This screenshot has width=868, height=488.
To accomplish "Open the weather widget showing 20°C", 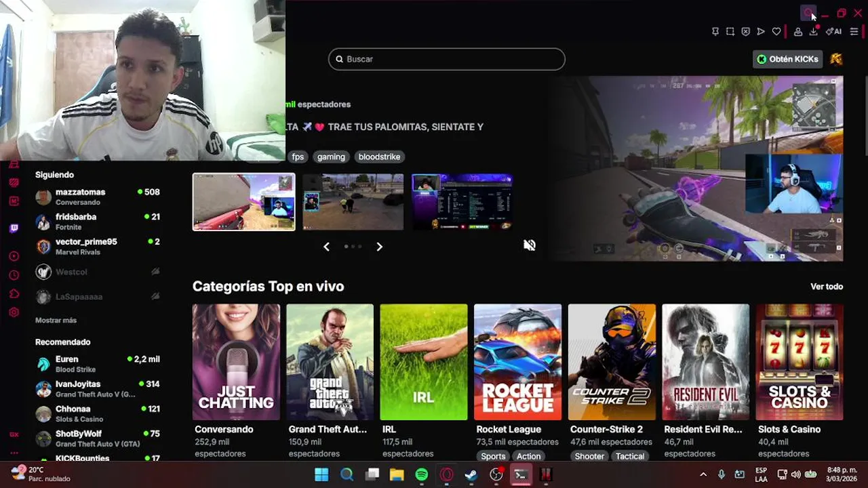I will click(42, 474).
